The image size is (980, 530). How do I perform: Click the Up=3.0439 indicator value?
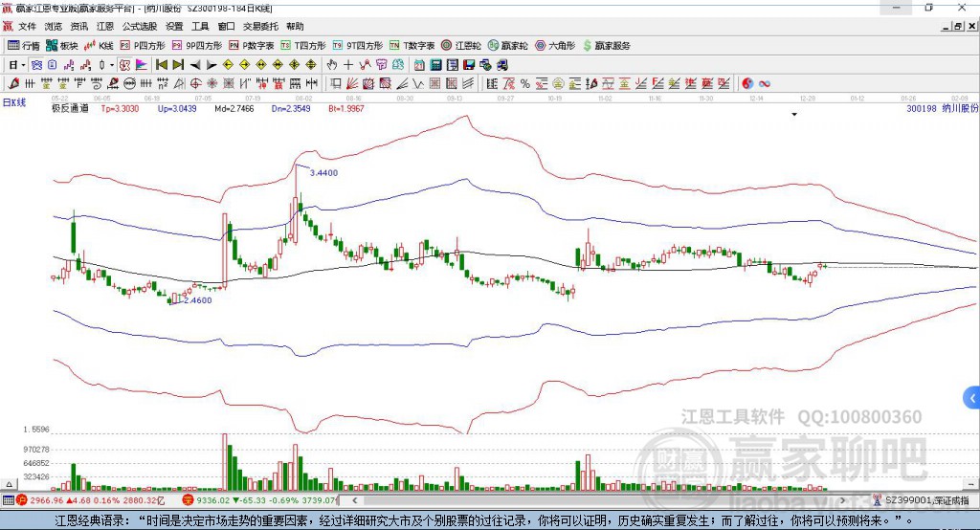tap(177, 108)
